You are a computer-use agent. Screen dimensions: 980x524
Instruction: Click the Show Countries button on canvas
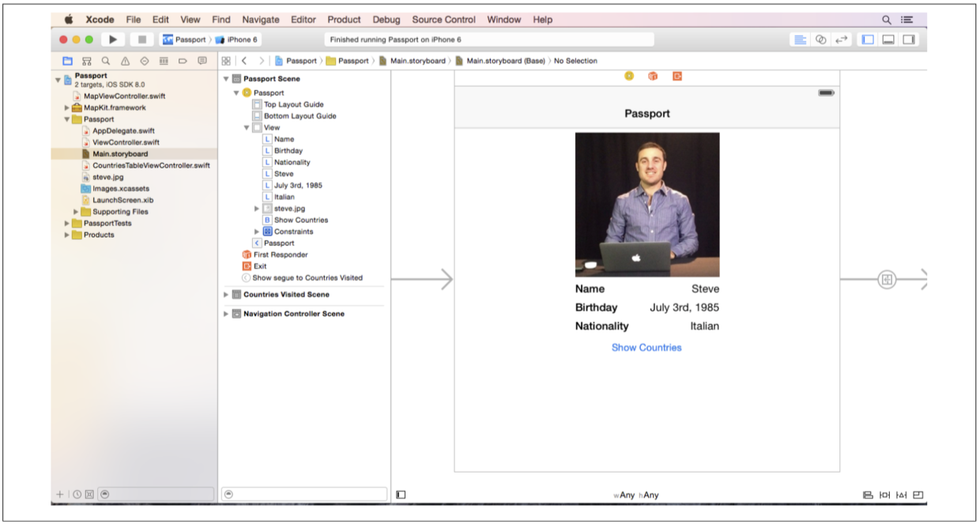(x=646, y=348)
